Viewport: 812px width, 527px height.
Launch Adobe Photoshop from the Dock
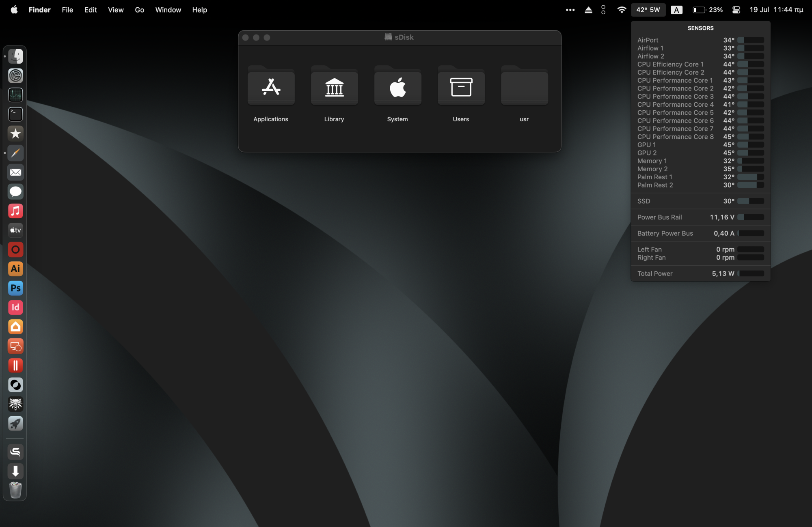click(x=15, y=288)
